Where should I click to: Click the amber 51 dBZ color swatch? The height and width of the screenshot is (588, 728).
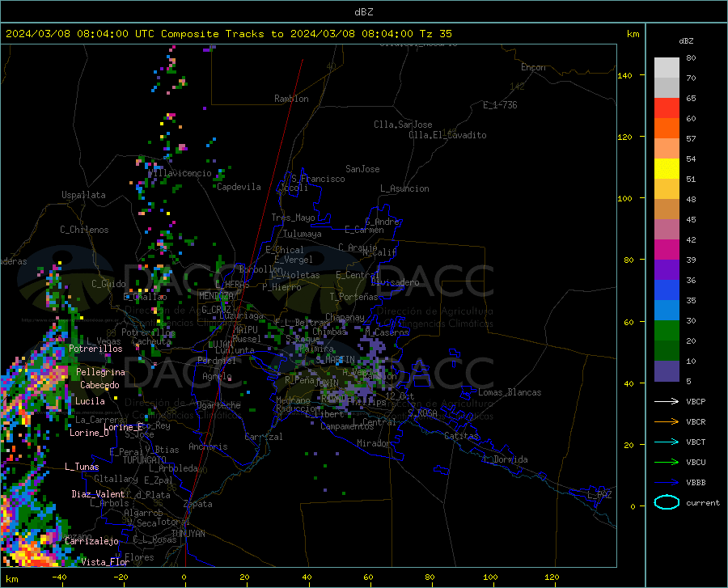coord(667,189)
